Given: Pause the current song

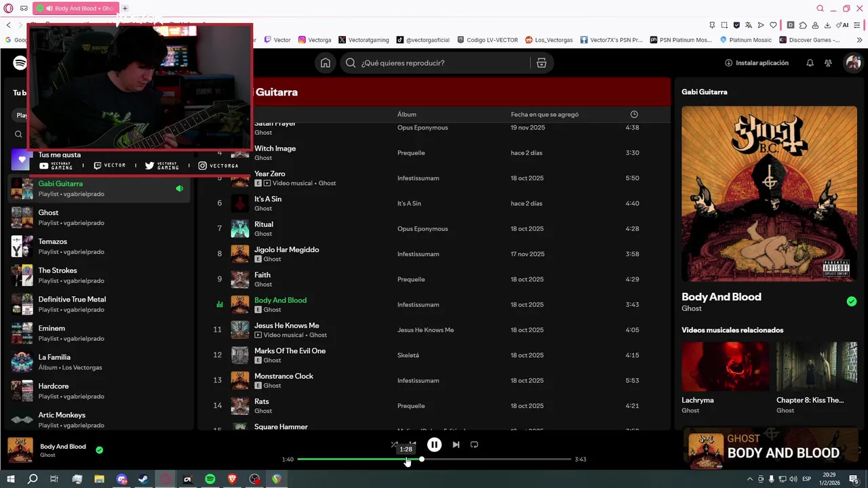Looking at the screenshot, I should pos(434,445).
